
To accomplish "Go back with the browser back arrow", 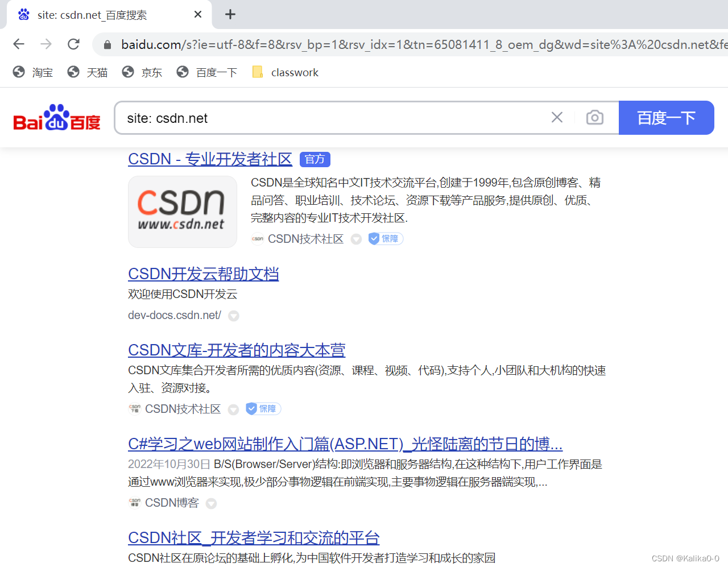I will point(19,44).
